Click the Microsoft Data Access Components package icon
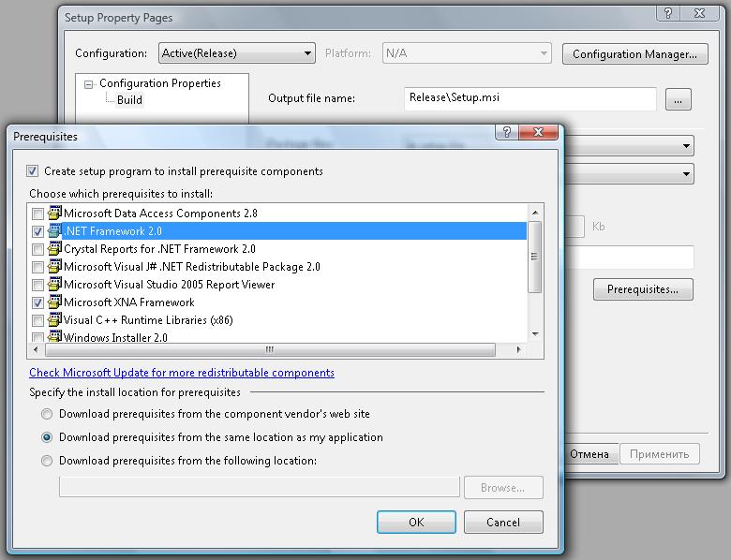This screenshot has width=731, height=560. pyautogui.click(x=54, y=214)
